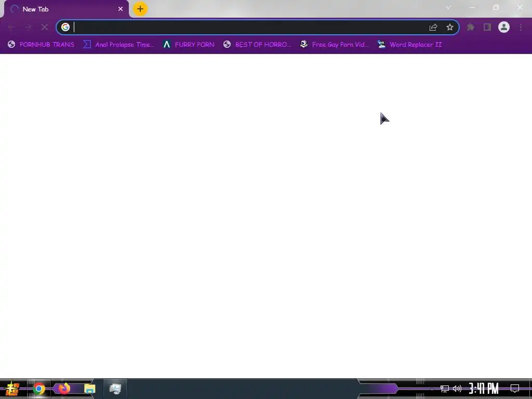This screenshot has height=399, width=532.
Task: Open the Extensions puzzle menu
Action: (x=471, y=27)
